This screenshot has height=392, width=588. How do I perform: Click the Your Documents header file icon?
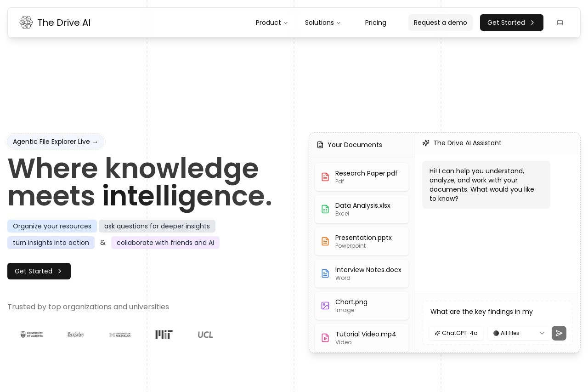click(320, 145)
